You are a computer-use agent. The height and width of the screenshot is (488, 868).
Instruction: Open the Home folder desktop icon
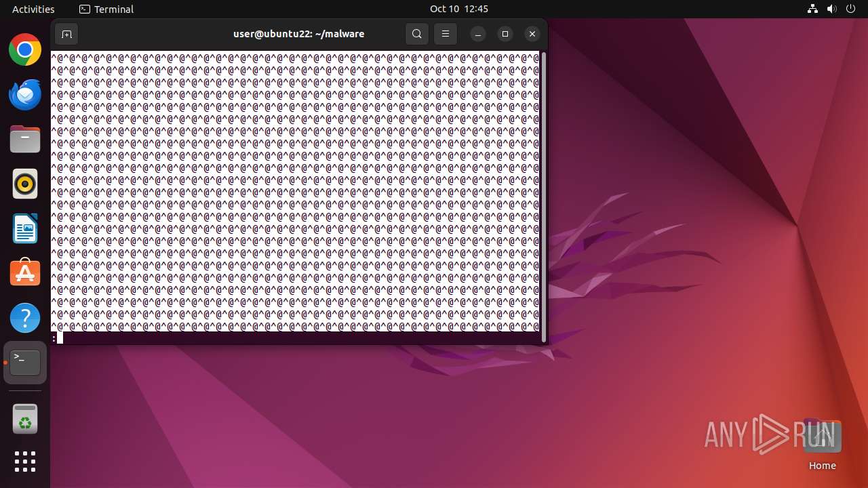(x=822, y=445)
